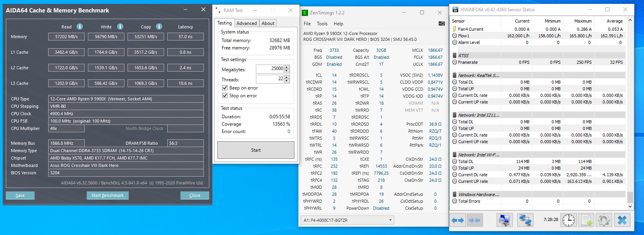Click the RAM Test title bar icon
644x235 pixels.
pyautogui.click(x=218, y=11)
